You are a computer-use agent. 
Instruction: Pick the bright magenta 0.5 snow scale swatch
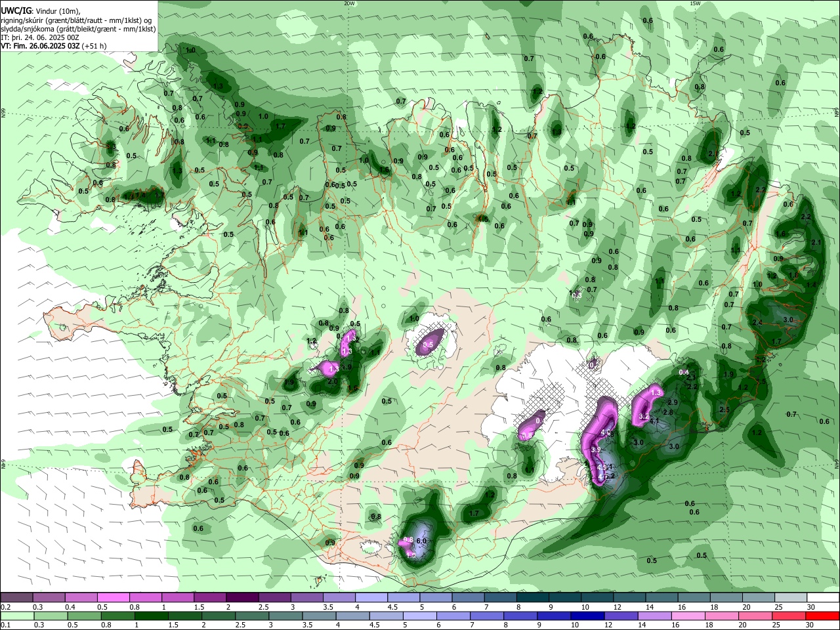[x=113, y=598]
